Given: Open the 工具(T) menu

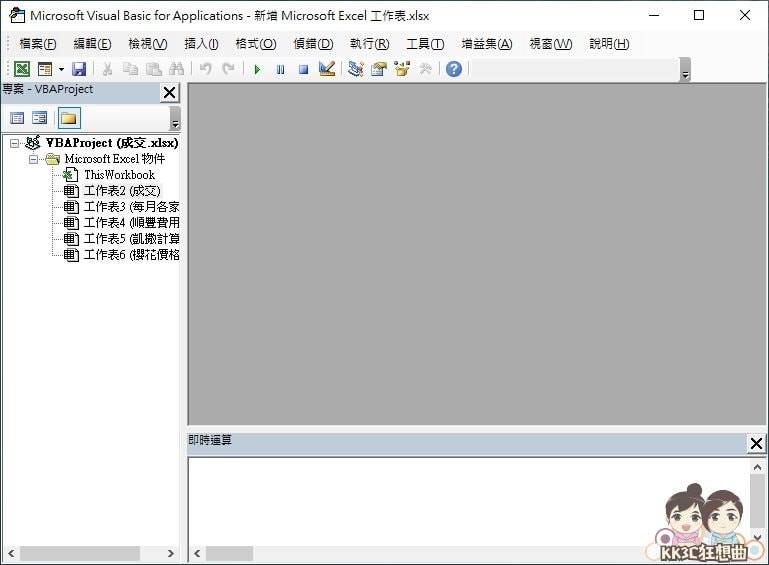Looking at the screenshot, I should [x=425, y=44].
